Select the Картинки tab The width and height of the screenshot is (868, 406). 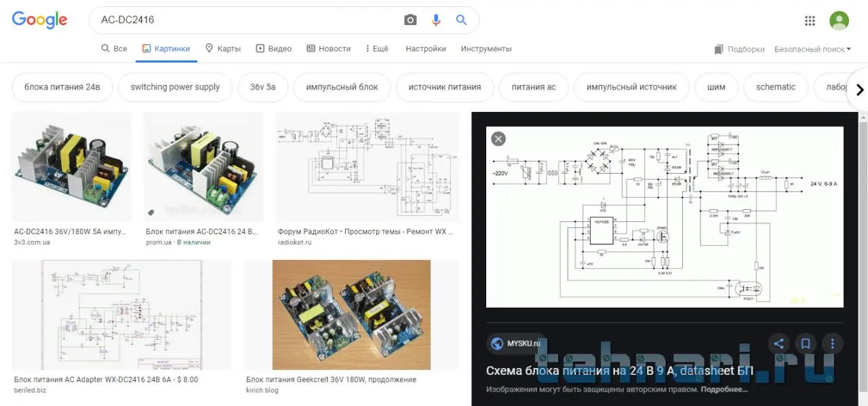tap(166, 49)
